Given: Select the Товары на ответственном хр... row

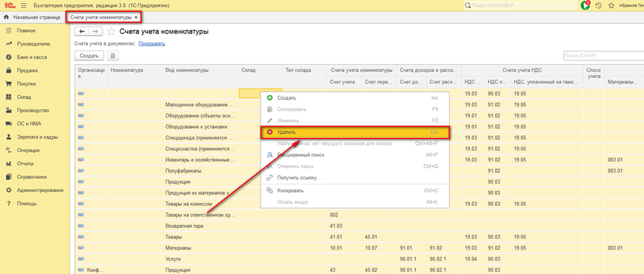Looking at the screenshot, I should coord(200,215).
